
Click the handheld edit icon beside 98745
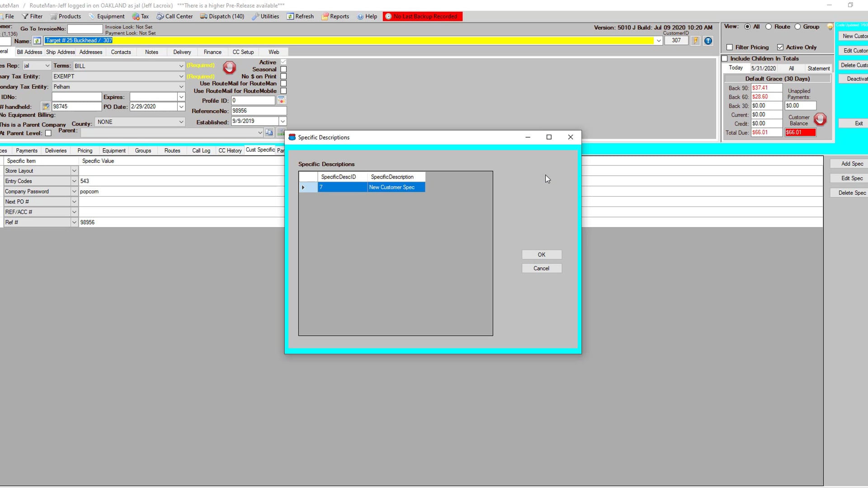click(46, 107)
